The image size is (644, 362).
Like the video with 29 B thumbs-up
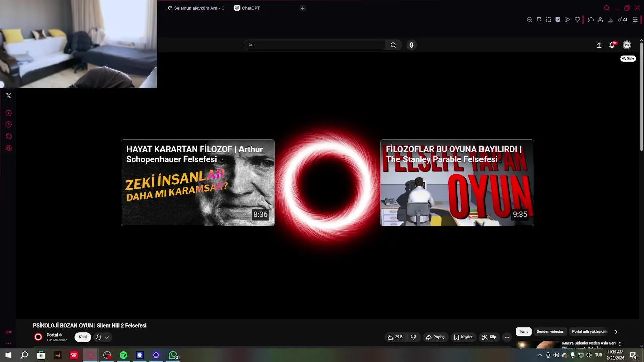pos(395,337)
